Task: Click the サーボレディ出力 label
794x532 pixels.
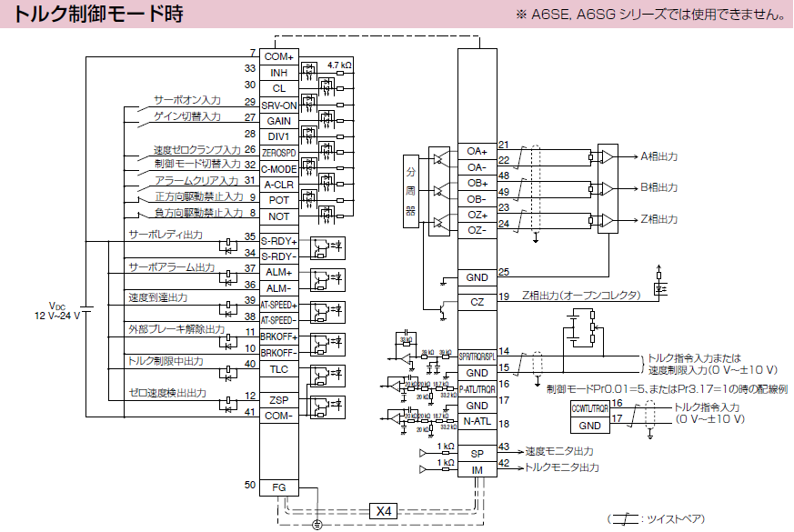Action: 166,235
